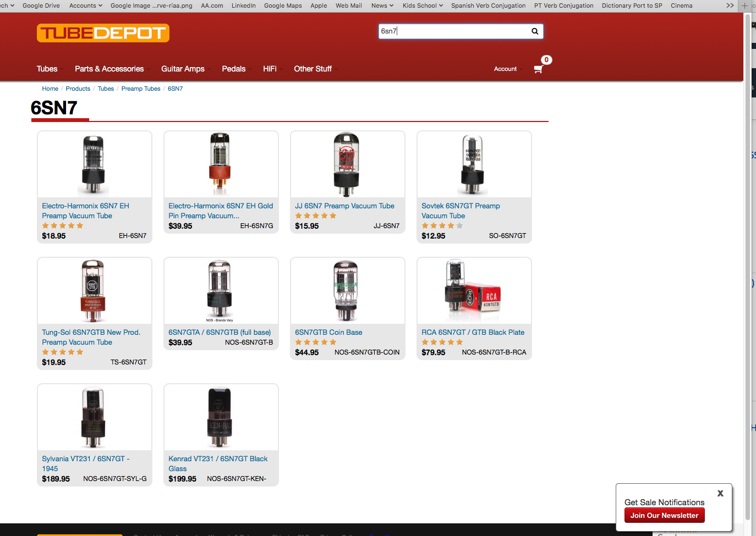Show more bookmarks via double chevron
This screenshot has width=756, height=536.
730,5
